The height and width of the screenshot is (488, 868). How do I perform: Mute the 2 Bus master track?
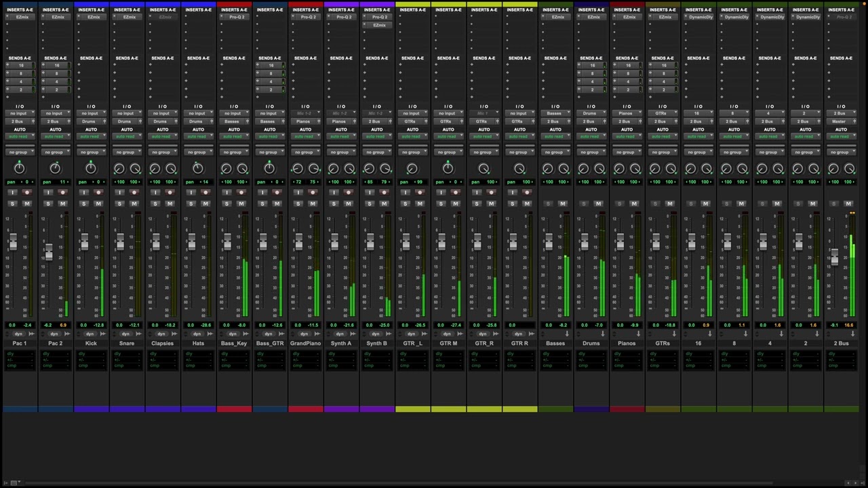coord(848,203)
